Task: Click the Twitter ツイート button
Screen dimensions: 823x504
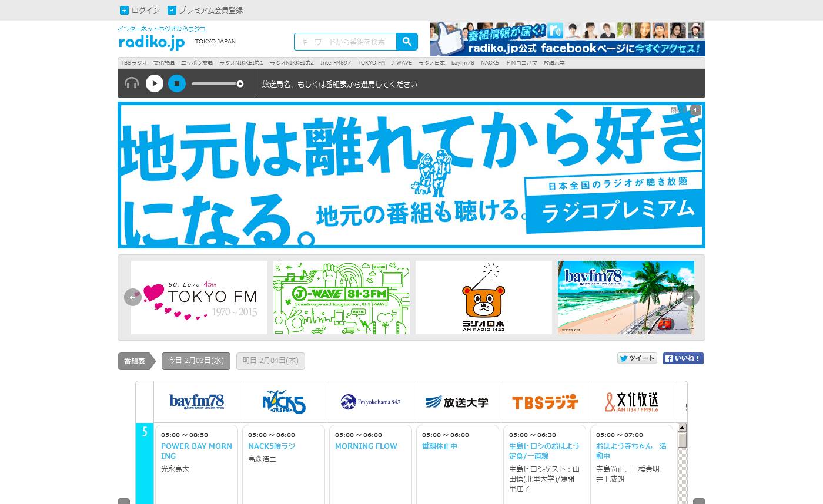Action: click(637, 358)
